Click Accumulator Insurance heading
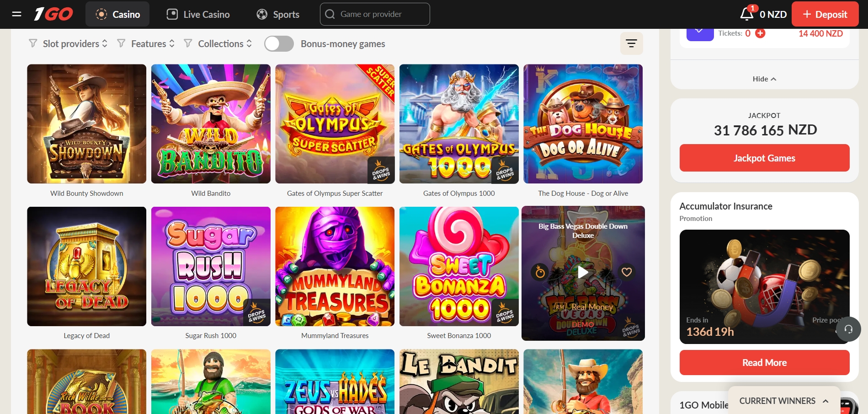The height and width of the screenshot is (414, 868). pyautogui.click(x=726, y=206)
